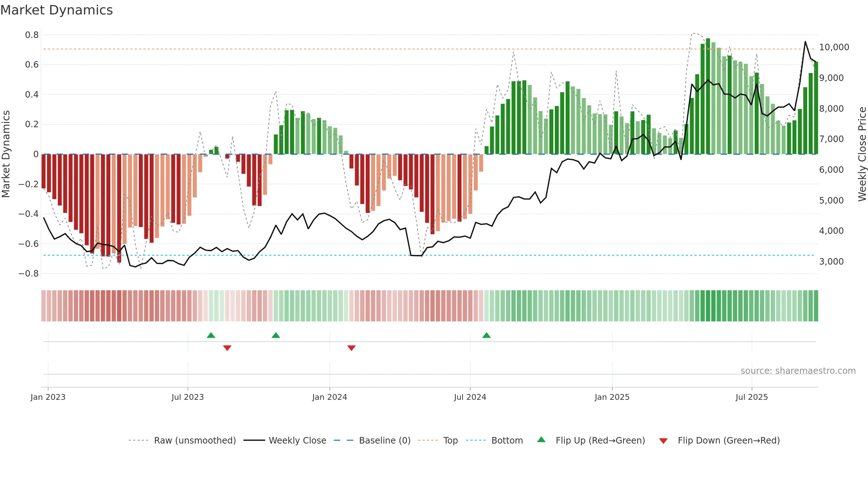Toggle the Raw (unsmoothed) legend entry
868x488 pixels.
(x=182, y=440)
